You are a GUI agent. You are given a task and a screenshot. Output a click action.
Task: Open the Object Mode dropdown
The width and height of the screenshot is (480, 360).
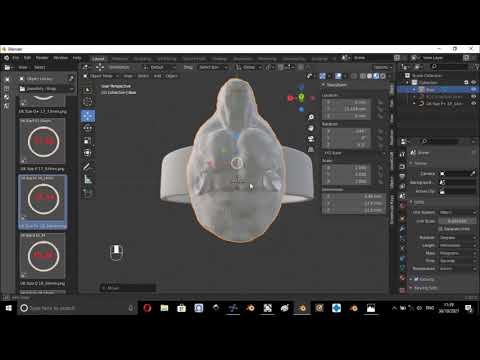click(x=101, y=76)
